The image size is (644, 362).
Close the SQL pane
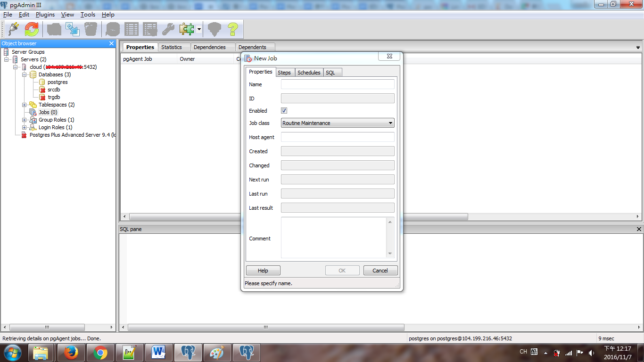coord(639,229)
